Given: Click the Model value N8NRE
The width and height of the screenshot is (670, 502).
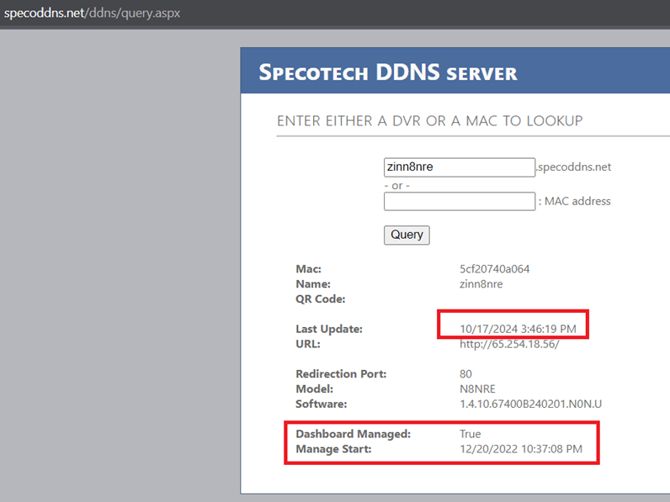Looking at the screenshot, I should pyautogui.click(x=477, y=389).
